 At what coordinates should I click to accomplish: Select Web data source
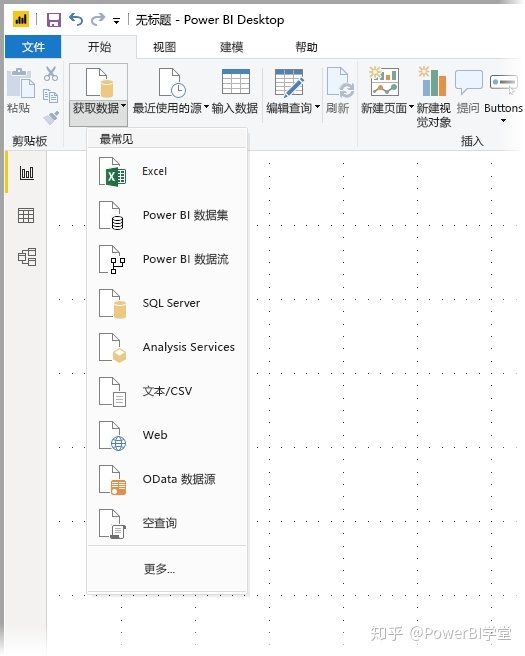167,435
